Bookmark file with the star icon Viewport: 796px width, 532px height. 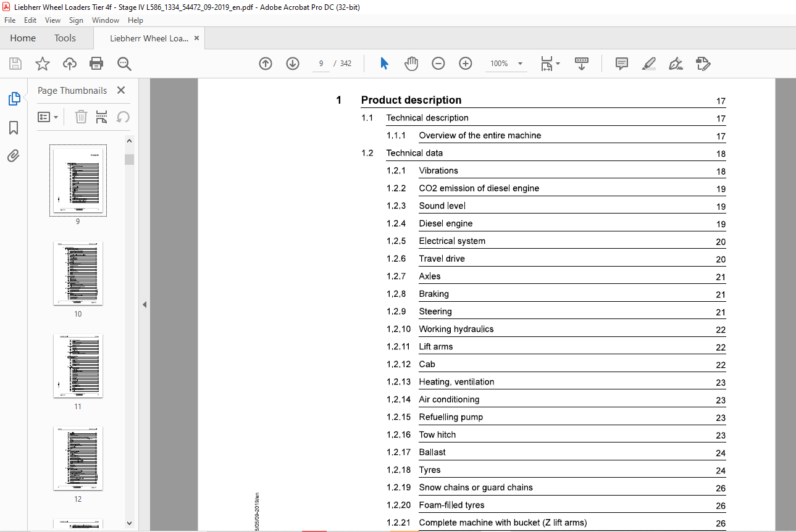tap(42, 64)
